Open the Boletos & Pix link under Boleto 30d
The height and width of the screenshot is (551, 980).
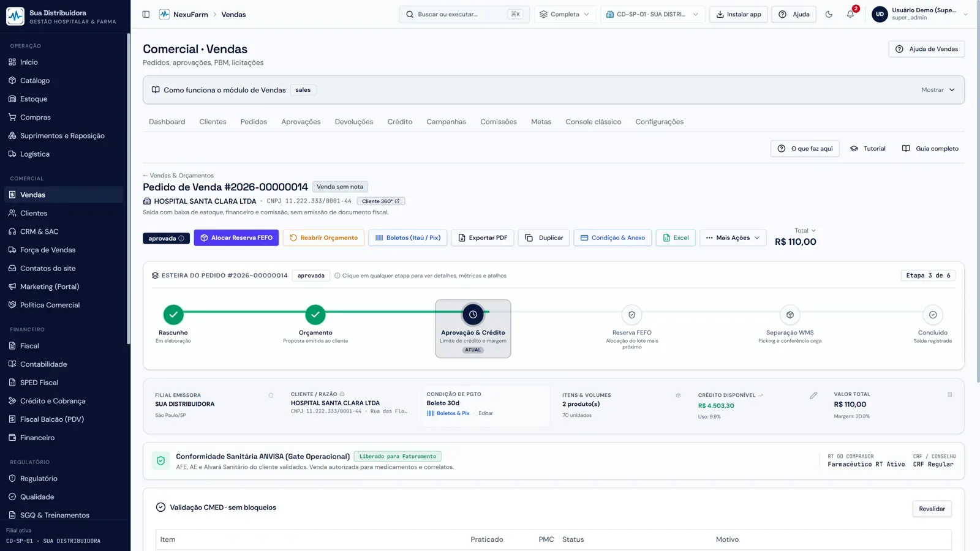pyautogui.click(x=448, y=413)
